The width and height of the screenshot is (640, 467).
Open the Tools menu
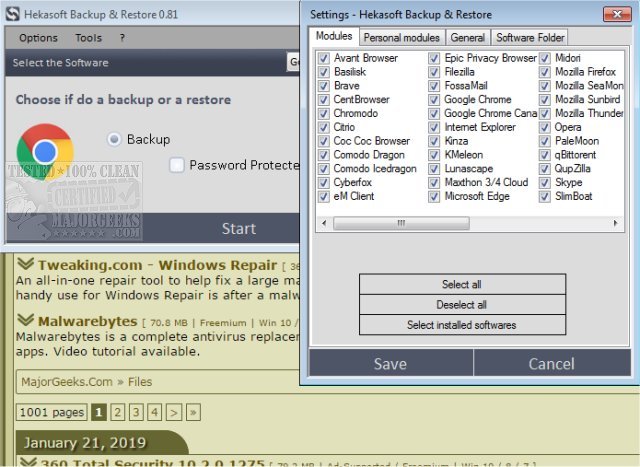pyautogui.click(x=89, y=38)
